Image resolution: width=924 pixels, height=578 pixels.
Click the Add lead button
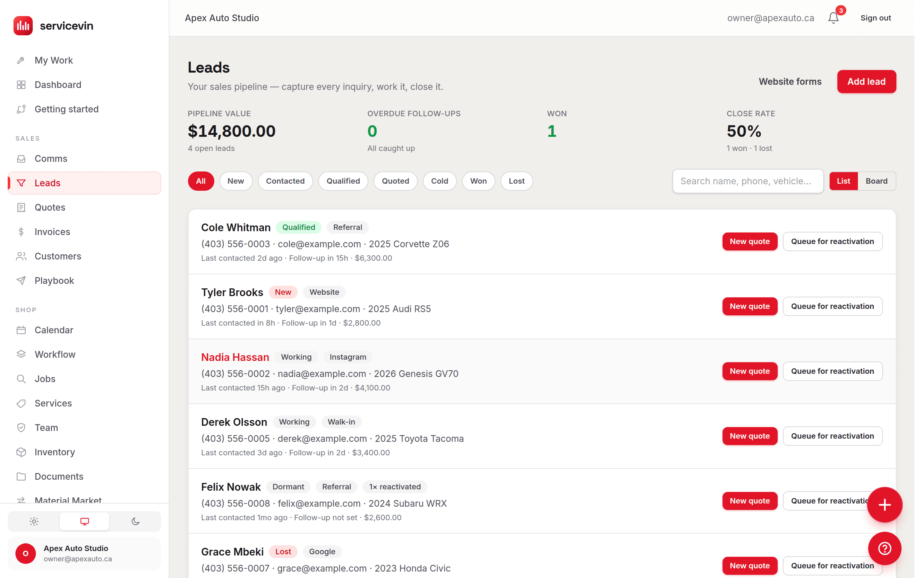[866, 82]
